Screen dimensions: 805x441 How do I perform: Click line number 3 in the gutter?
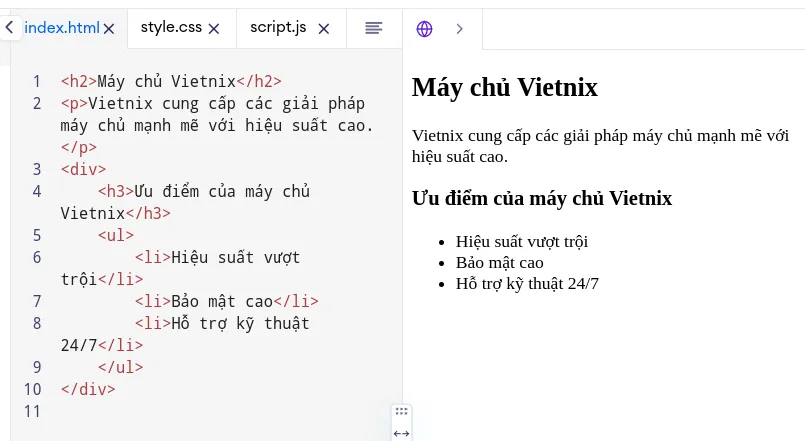(37, 169)
